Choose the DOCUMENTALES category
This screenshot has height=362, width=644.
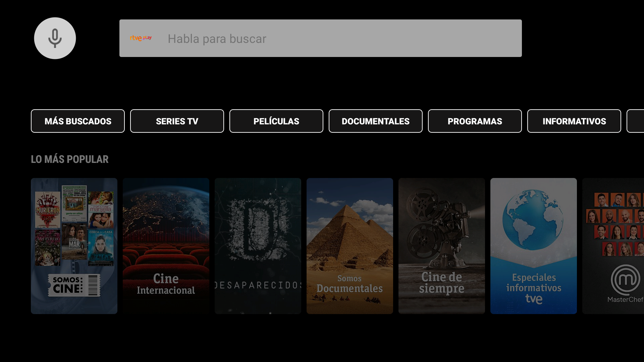pyautogui.click(x=376, y=121)
